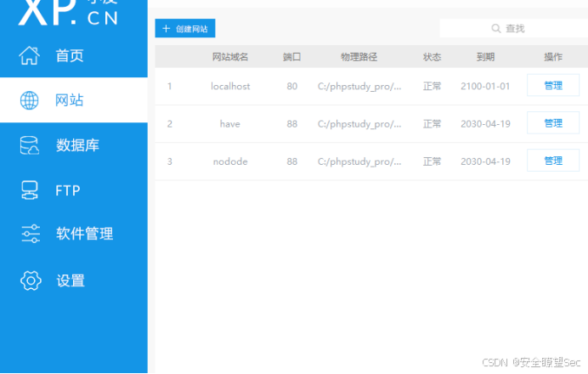Click 正常 status in nodode row
Screen dimensions: 588x374
(x=432, y=161)
